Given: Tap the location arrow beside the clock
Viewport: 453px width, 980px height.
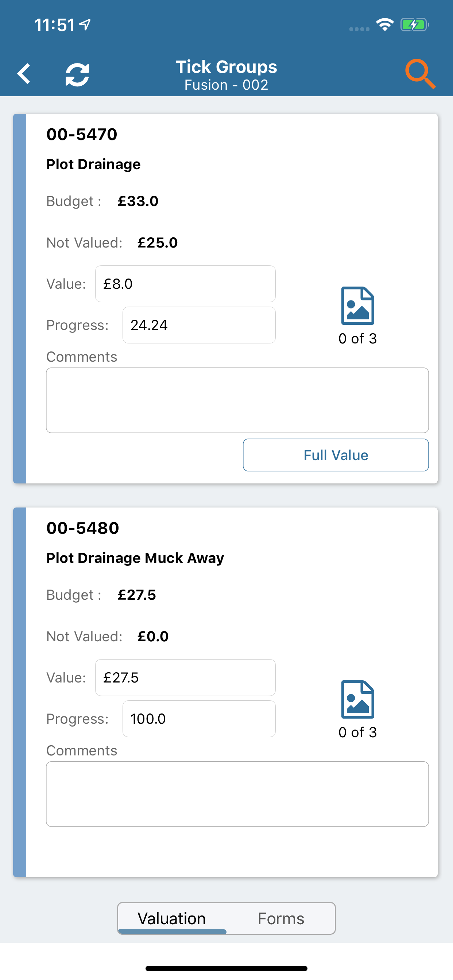Looking at the screenshot, I should 85,25.
